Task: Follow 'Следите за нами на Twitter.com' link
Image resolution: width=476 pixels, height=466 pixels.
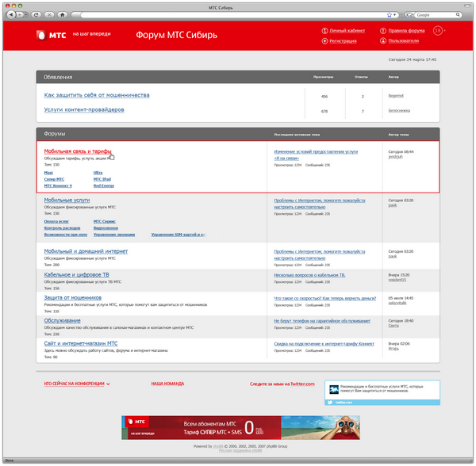Action: click(282, 384)
